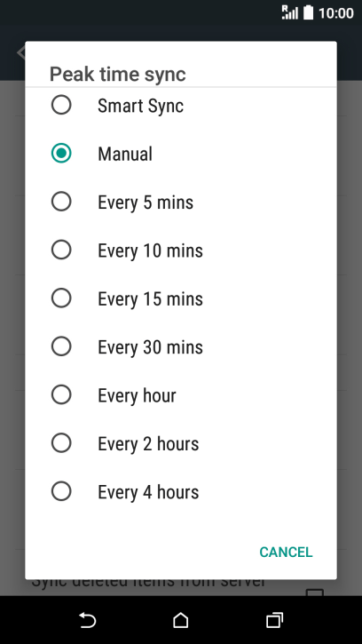Image resolution: width=362 pixels, height=644 pixels.
Task: Choose the Every 5 mins radio option
Action: coord(61,202)
